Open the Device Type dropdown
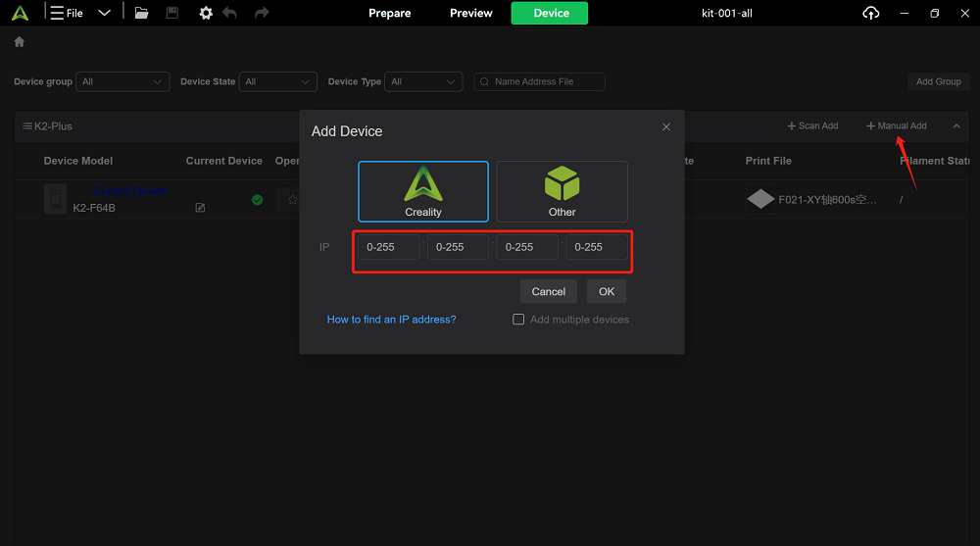 (x=423, y=82)
